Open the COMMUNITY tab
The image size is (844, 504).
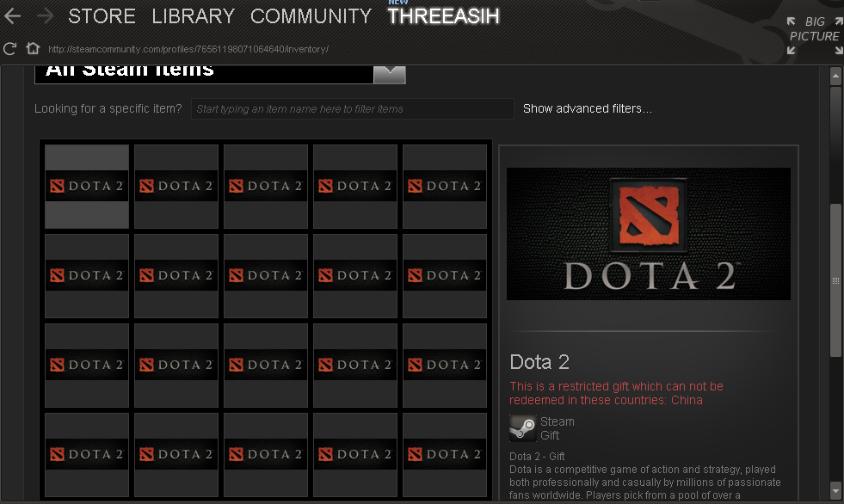311,16
